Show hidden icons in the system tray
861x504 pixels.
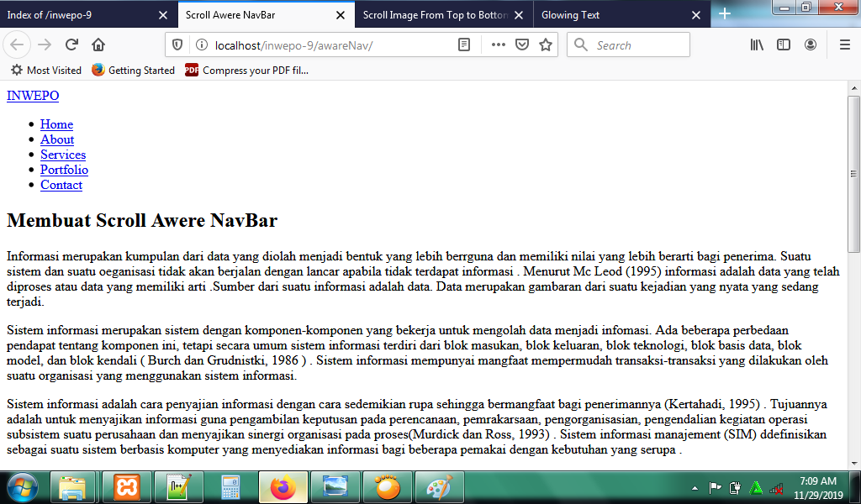point(695,488)
